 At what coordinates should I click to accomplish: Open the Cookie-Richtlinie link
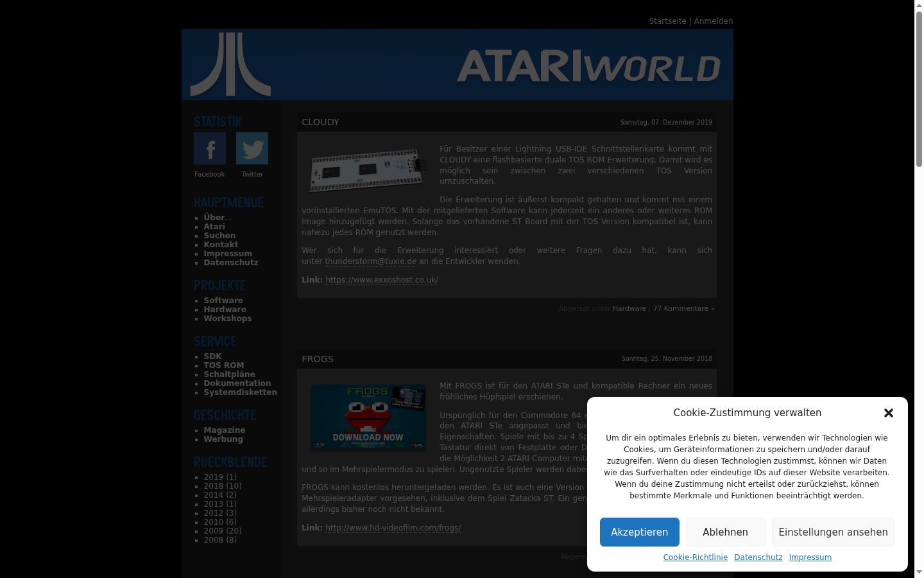tap(696, 557)
